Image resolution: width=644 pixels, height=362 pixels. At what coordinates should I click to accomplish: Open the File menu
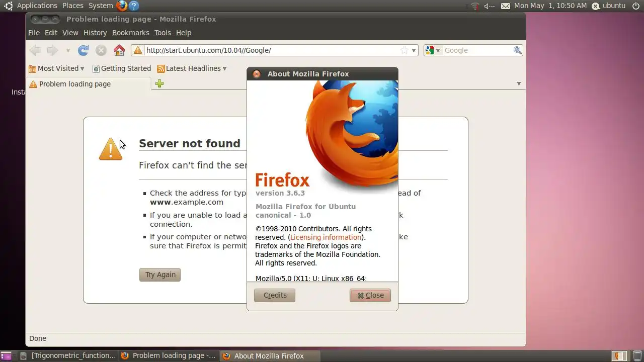click(x=34, y=33)
